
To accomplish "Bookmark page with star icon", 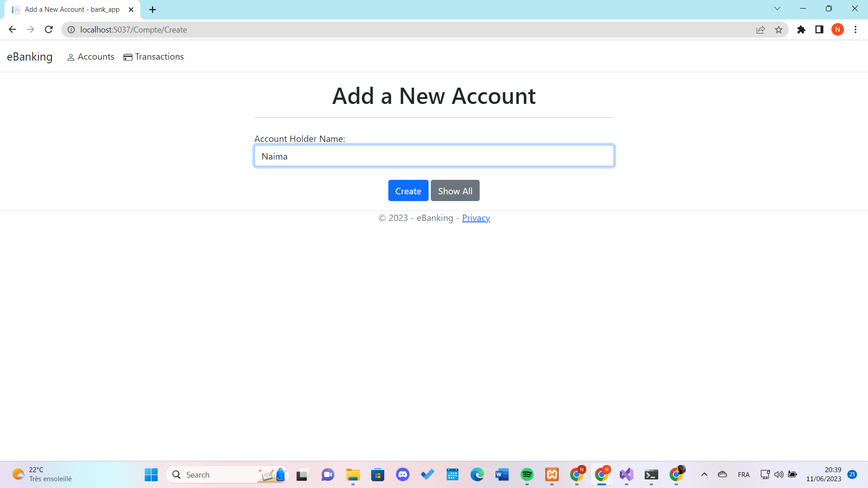I will click(x=778, y=30).
